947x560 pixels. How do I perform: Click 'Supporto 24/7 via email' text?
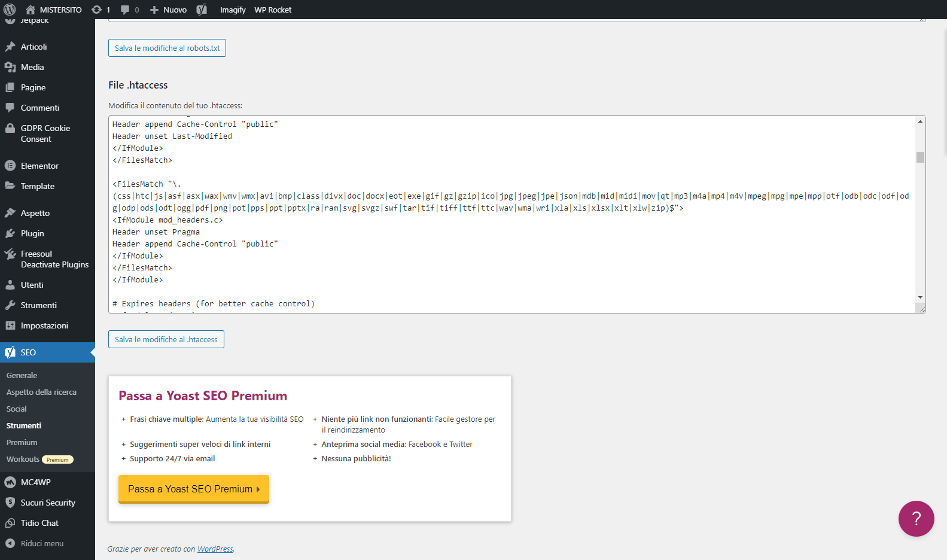172,459
